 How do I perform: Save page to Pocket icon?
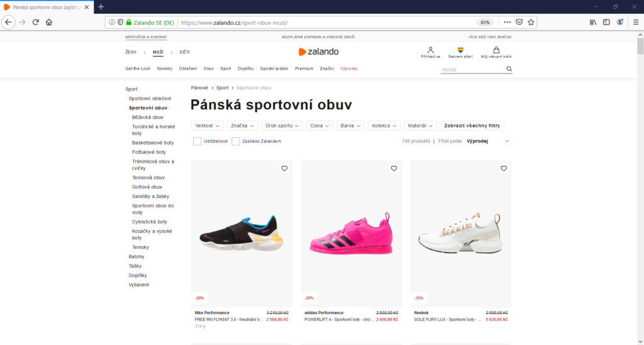click(x=519, y=23)
